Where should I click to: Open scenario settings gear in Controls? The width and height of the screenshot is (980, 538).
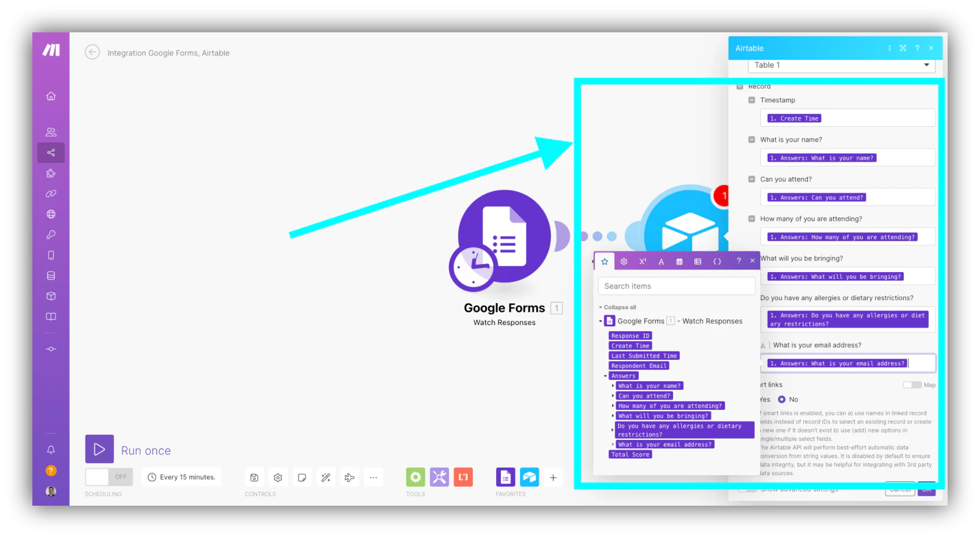[278, 478]
